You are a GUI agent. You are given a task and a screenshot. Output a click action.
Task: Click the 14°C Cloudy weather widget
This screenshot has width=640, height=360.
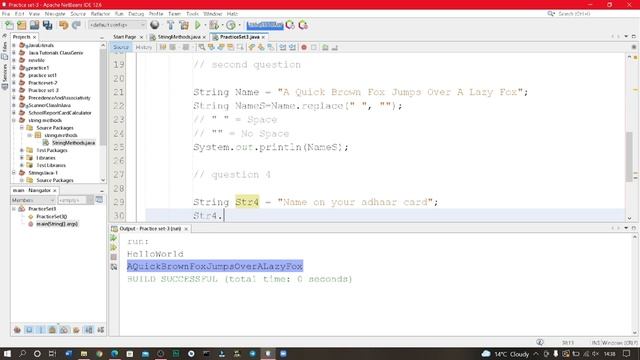(x=505, y=354)
